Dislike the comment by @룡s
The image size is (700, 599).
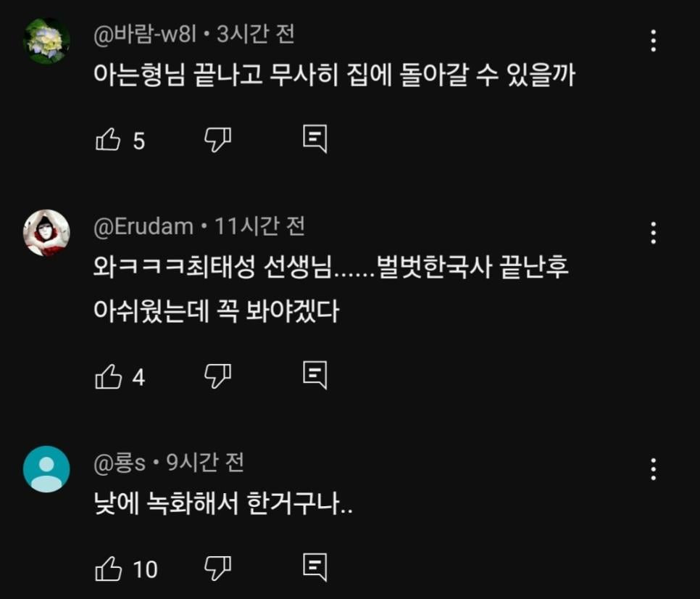(x=217, y=569)
